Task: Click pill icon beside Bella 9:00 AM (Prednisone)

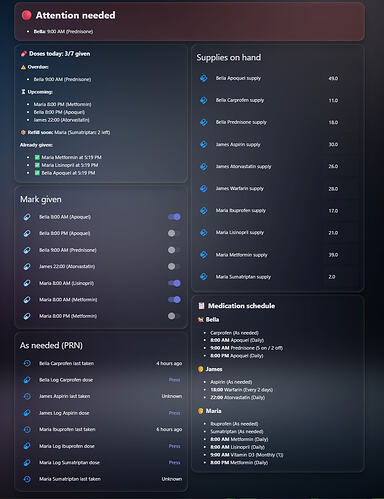Action: (27, 250)
